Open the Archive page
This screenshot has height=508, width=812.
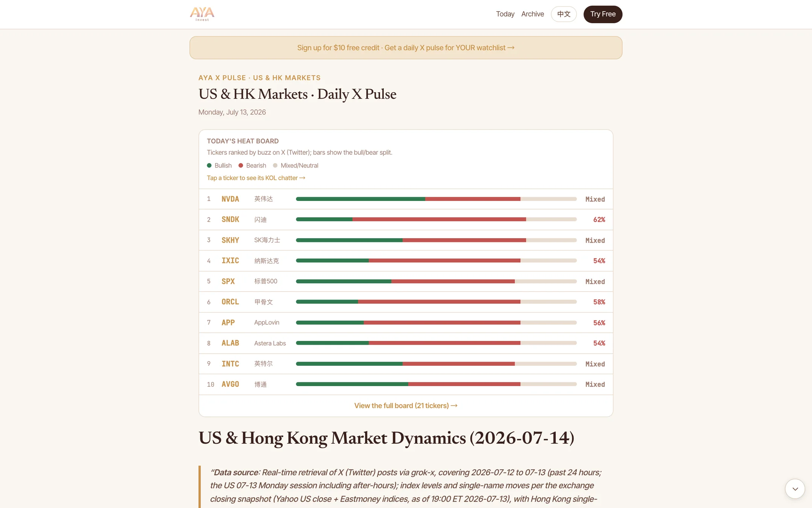tap(532, 14)
